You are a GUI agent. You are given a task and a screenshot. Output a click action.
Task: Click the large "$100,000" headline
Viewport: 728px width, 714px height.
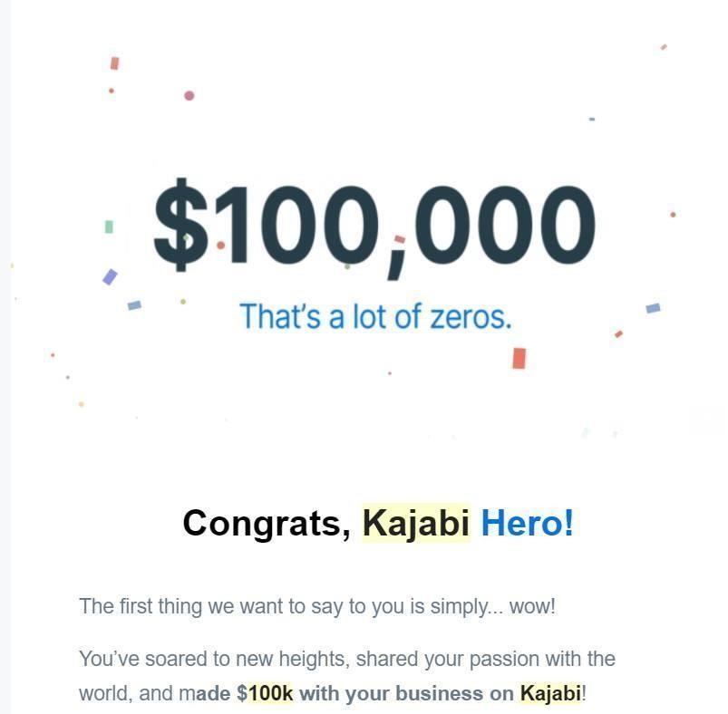(x=374, y=227)
